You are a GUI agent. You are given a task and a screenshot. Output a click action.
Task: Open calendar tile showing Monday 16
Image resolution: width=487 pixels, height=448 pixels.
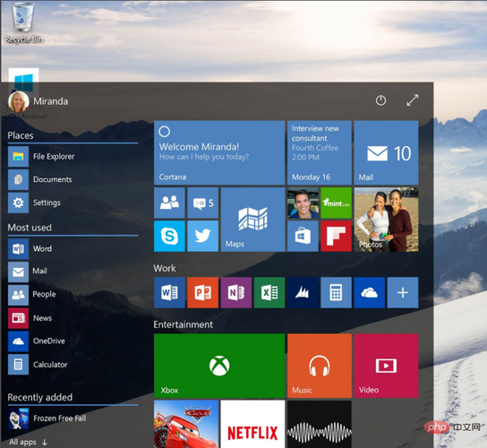pos(320,152)
